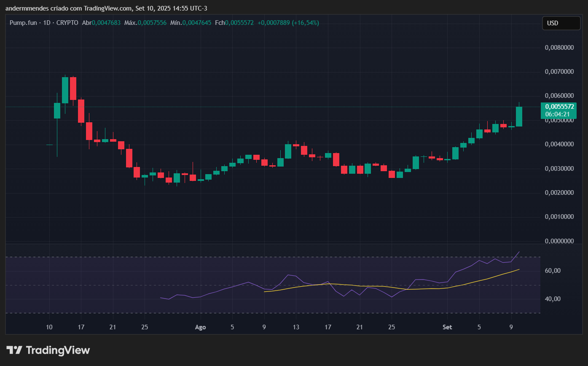Click the USD currency button
Viewport: 588px width, 366px height.
[x=561, y=23]
